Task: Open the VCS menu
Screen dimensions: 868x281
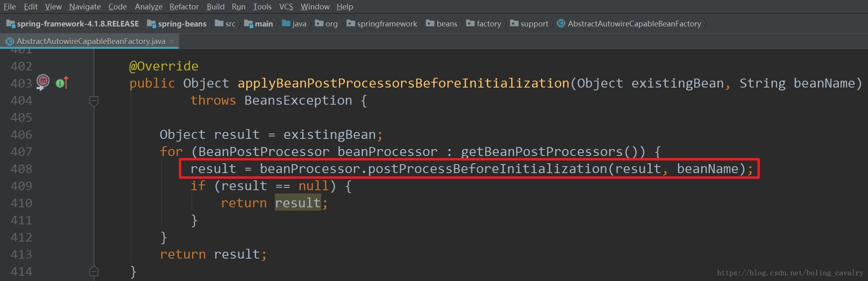Action: (x=286, y=7)
